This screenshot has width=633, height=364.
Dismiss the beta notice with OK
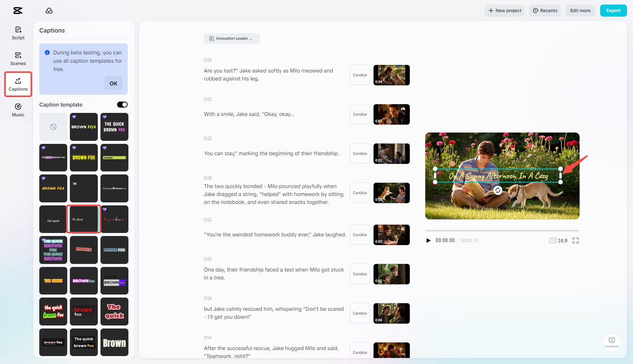pos(113,83)
